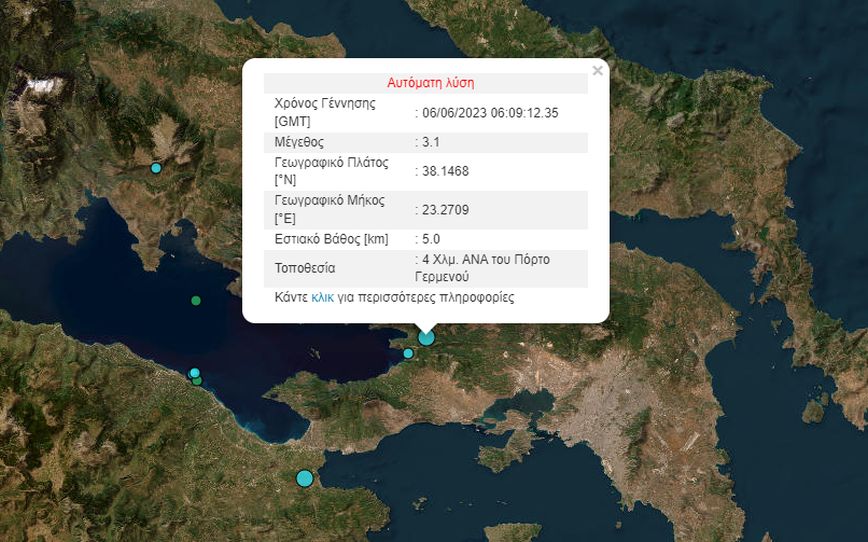Select the cyan marker in the northwest mountains
The image size is (868, 542).
pos(156,168)
